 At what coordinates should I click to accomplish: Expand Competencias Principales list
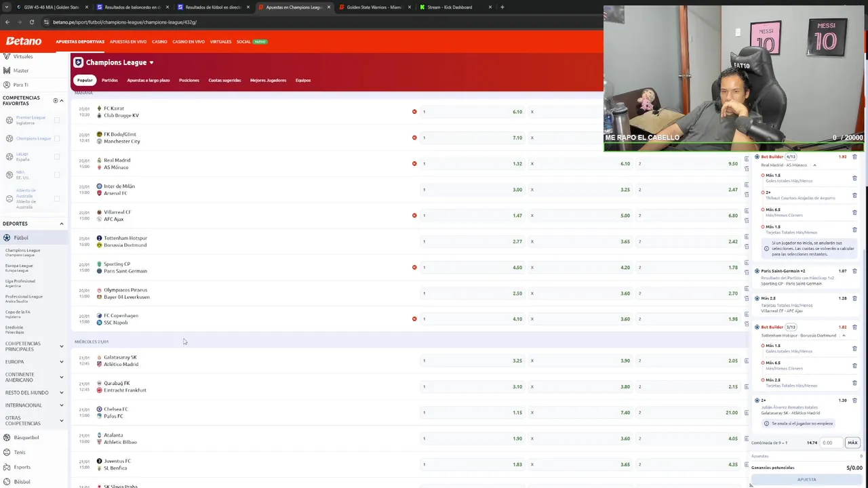click(61, 346)
